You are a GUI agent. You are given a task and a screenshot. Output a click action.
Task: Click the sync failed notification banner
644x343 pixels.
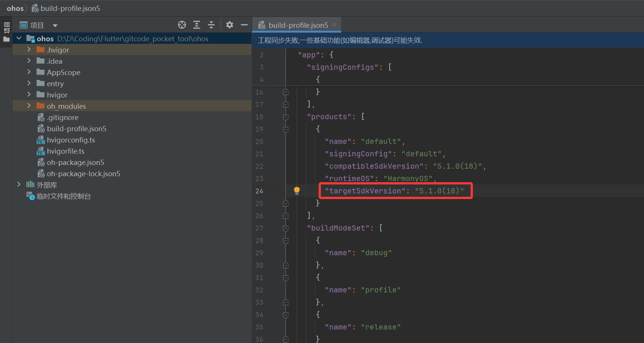click(x=448, y=40)
